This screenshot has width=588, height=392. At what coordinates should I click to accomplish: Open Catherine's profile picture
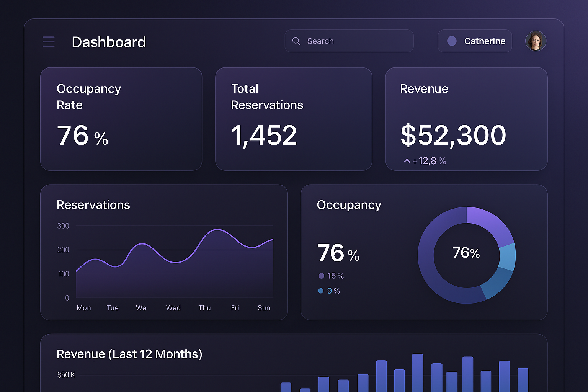[536, 41]
